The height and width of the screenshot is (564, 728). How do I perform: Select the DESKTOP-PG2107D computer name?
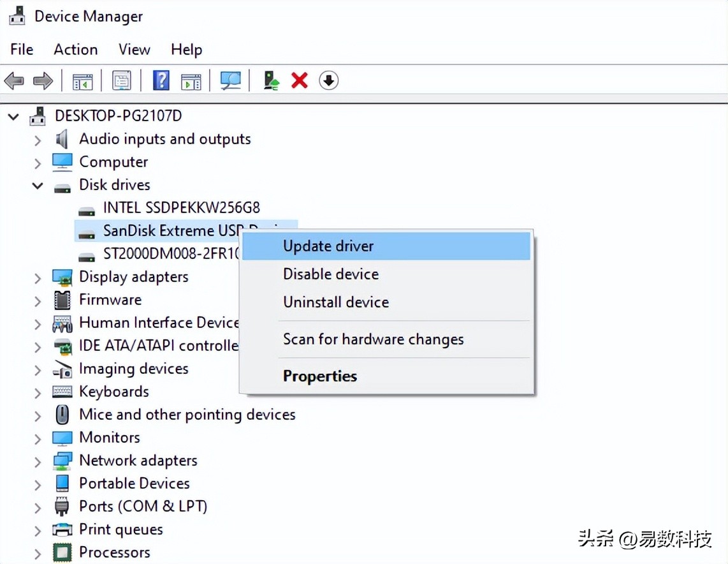click(x=119, y=115)
